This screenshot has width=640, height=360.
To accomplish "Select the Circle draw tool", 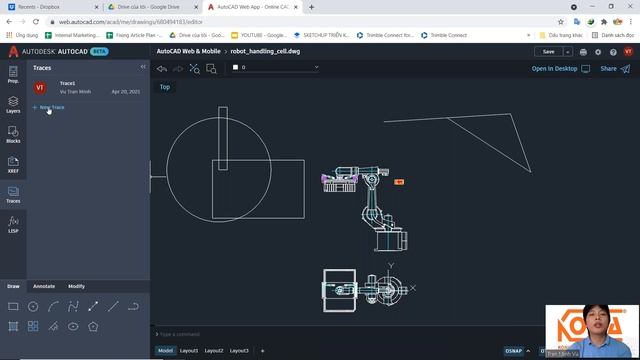I will [33, 307].
